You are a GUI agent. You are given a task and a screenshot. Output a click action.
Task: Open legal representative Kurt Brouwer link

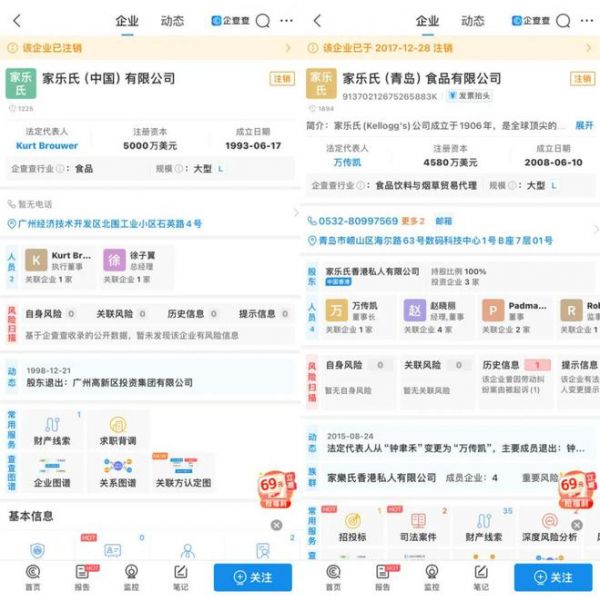tap(47, 146)
